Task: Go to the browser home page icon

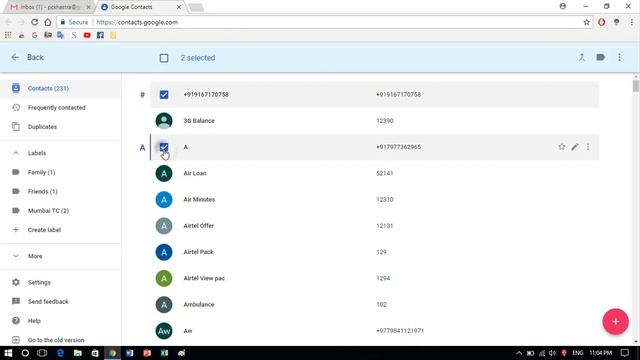Action: (48, 22)
